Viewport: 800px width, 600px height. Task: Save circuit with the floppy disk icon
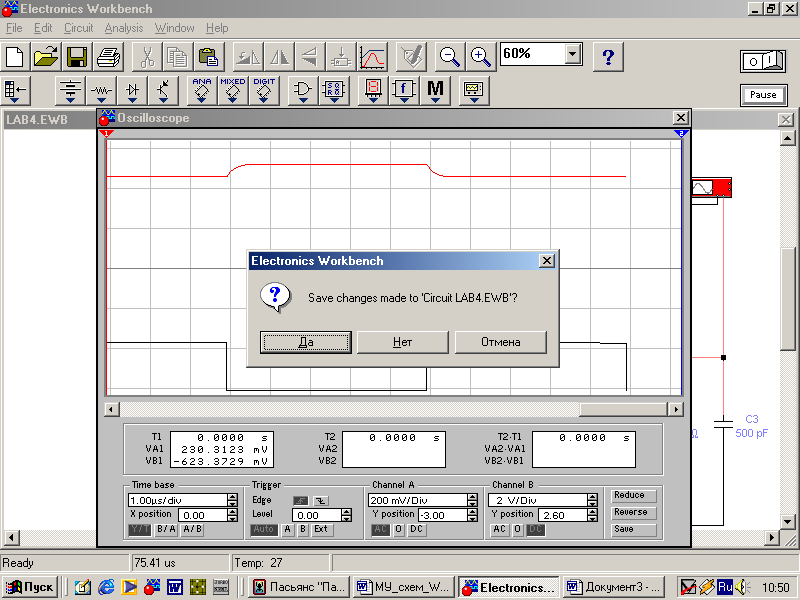click(77, 57)
